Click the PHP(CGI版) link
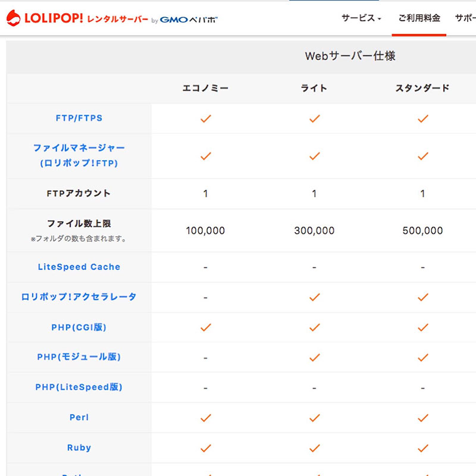Image resolution: width=476 pixels, height=476 pixels. coord(79,327)
